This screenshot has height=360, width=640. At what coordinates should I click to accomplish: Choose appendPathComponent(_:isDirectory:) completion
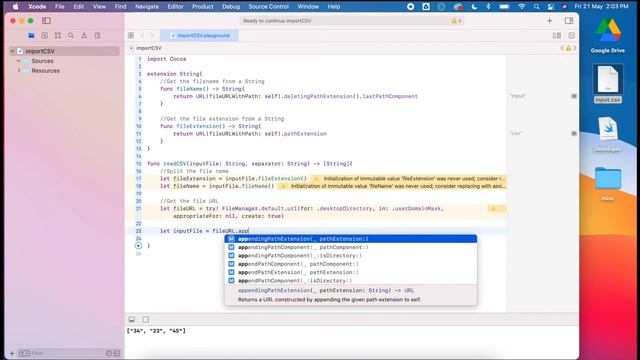coord(351,281)
